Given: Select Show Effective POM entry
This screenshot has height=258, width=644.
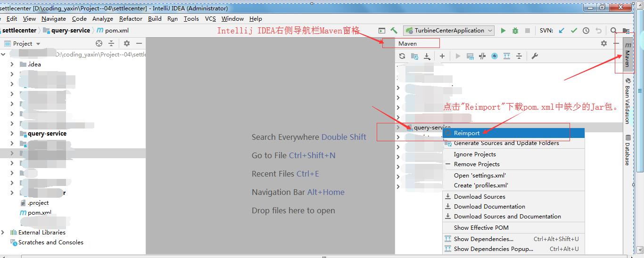Looking at the screenshot, I should (x=513, y=228).
